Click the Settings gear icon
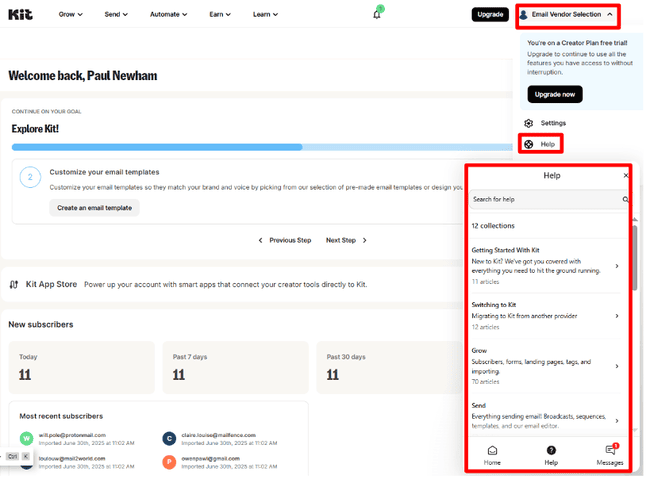 (x=529, y=123)
